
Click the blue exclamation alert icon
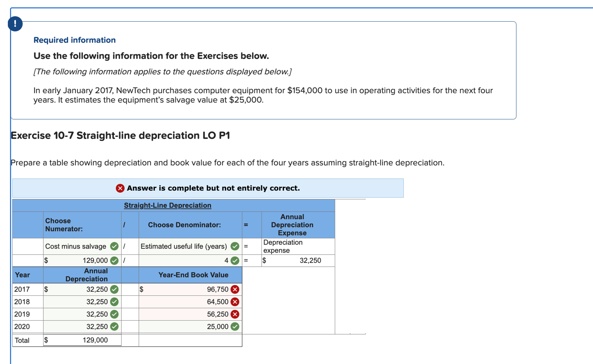coord(15,24)
